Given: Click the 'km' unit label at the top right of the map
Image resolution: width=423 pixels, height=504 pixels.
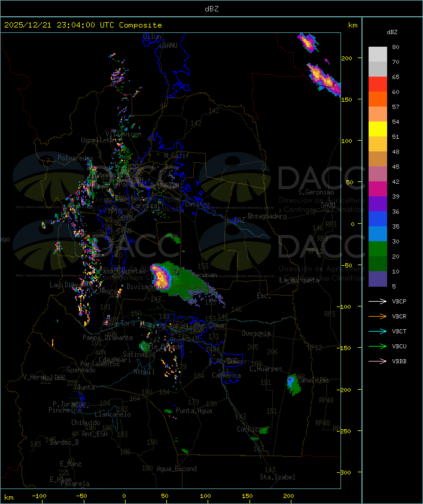Looking at the screenshot, I should (x=352, y=25).
